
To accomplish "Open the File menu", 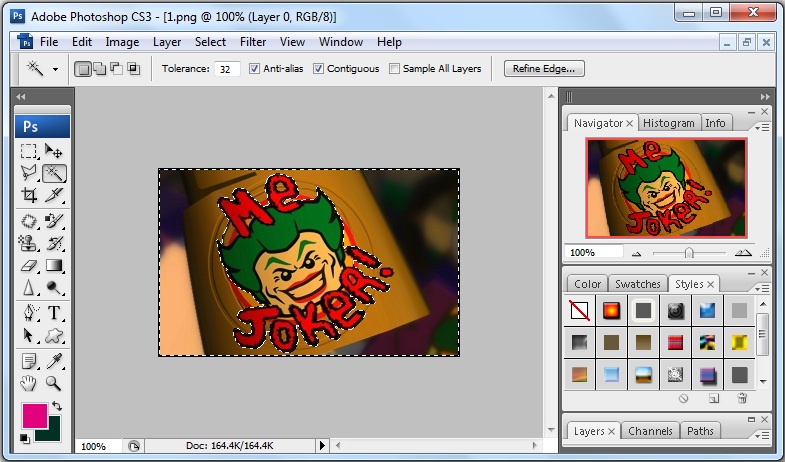I will [49, 42].
